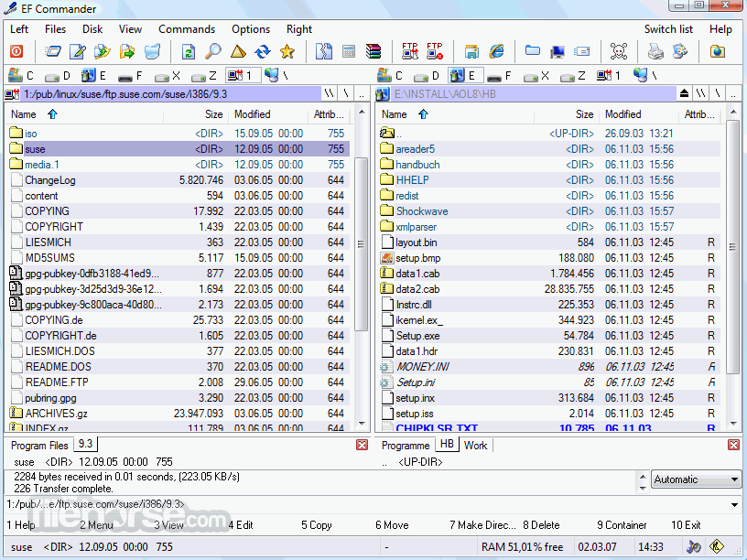
Task: Close the left panel tab bar
Action: [363, 445]
